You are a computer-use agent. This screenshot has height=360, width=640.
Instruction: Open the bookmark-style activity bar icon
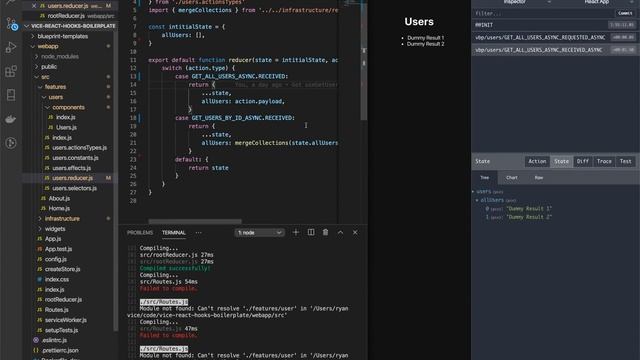pyautogui.click(x=11, y=95)
